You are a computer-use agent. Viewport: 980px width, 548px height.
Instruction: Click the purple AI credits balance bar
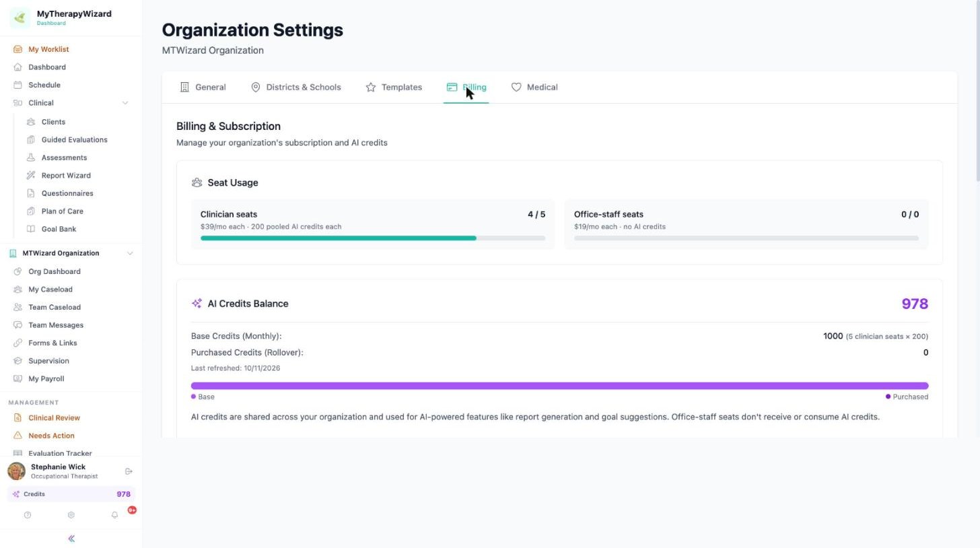(x=560, y=386)
